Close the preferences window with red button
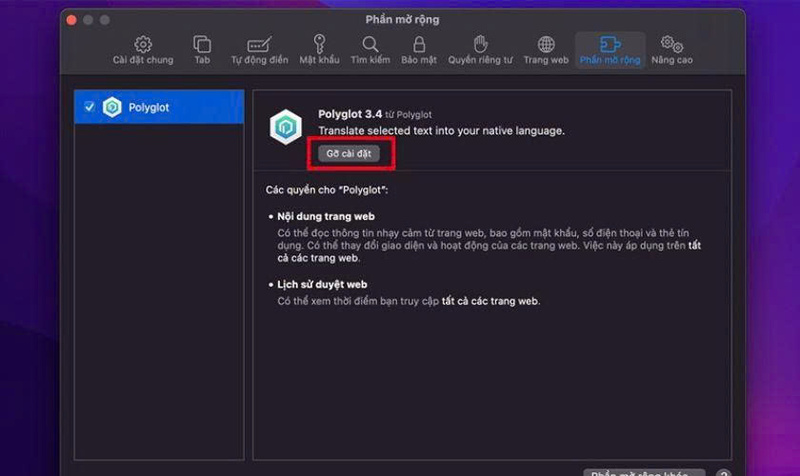Viewport: 800px width, 476px height. [x=71, y=20]
